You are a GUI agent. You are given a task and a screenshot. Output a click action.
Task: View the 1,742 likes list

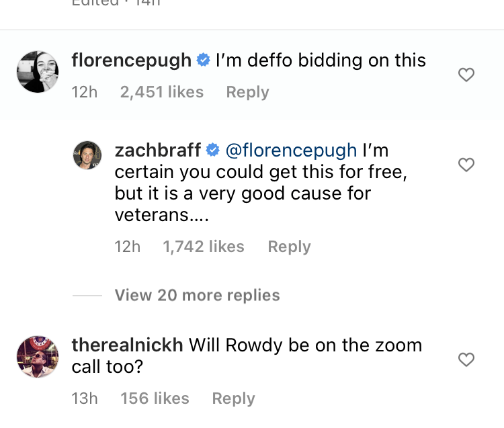tap(204, 247)
